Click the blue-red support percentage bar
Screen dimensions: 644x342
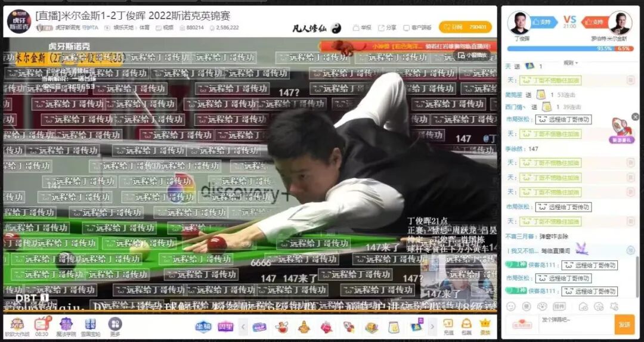click(571, 48)
